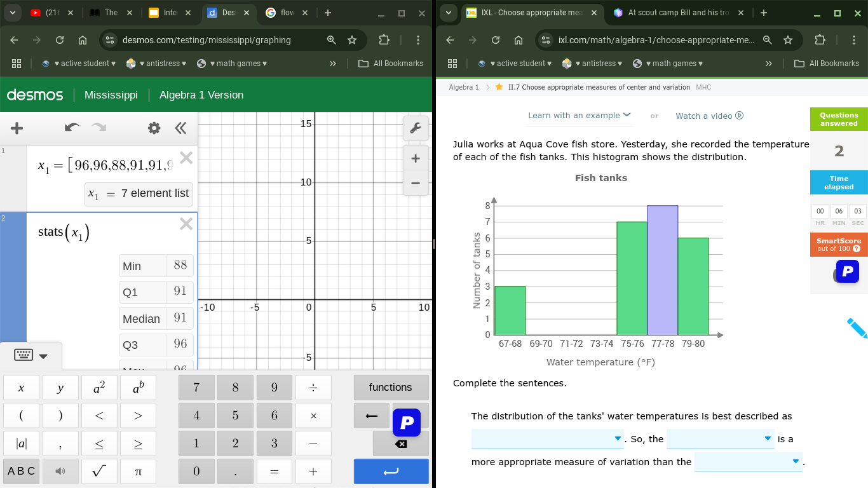Image resolution: width=868 pixels, height=488 pixels.
Task: Click 'Watch a video' link
Action: point(709,116)
